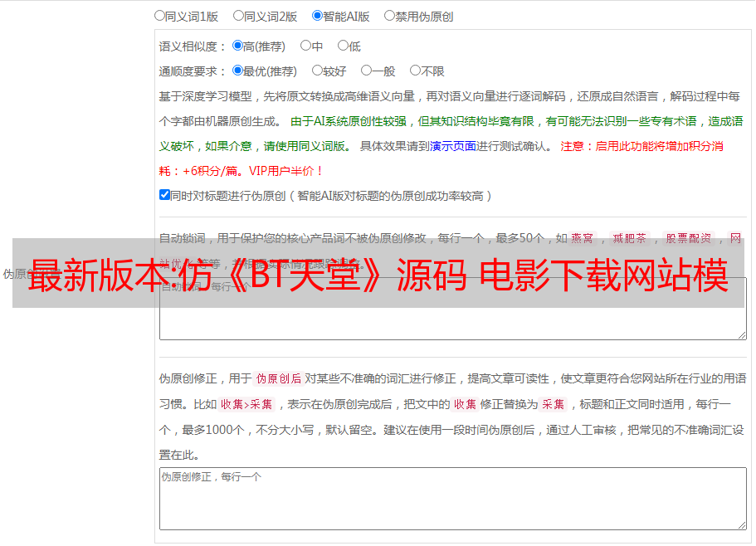This screenshot has height=546, width=756.
Task: Click the 收集>采集 example tag
Action: coord(246,404)
